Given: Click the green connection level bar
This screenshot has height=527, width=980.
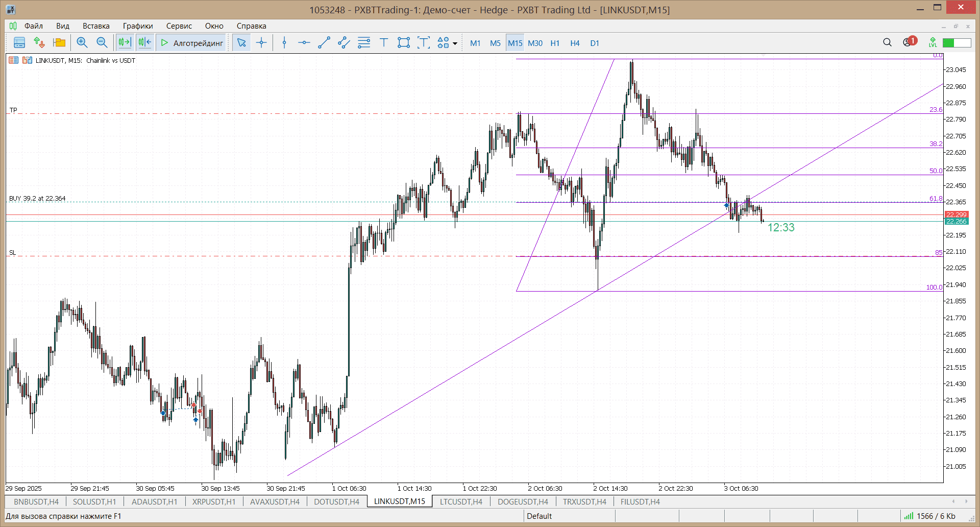Looking at the screenshot, I should click(957, 43).
